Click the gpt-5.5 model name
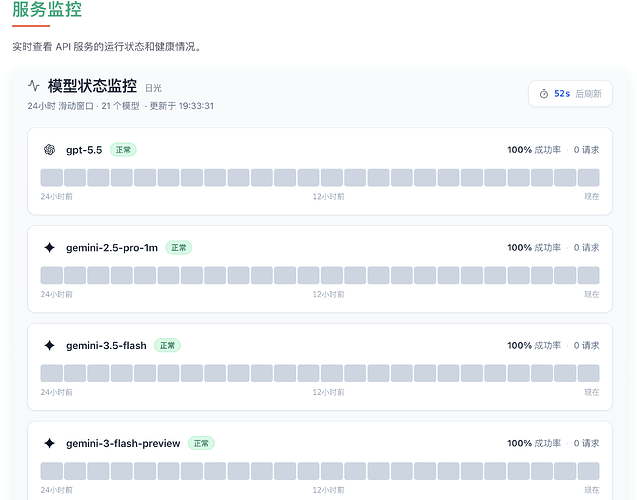Image resolution: width=637 pixels, height=500 pixels. [x=84, y=150]
